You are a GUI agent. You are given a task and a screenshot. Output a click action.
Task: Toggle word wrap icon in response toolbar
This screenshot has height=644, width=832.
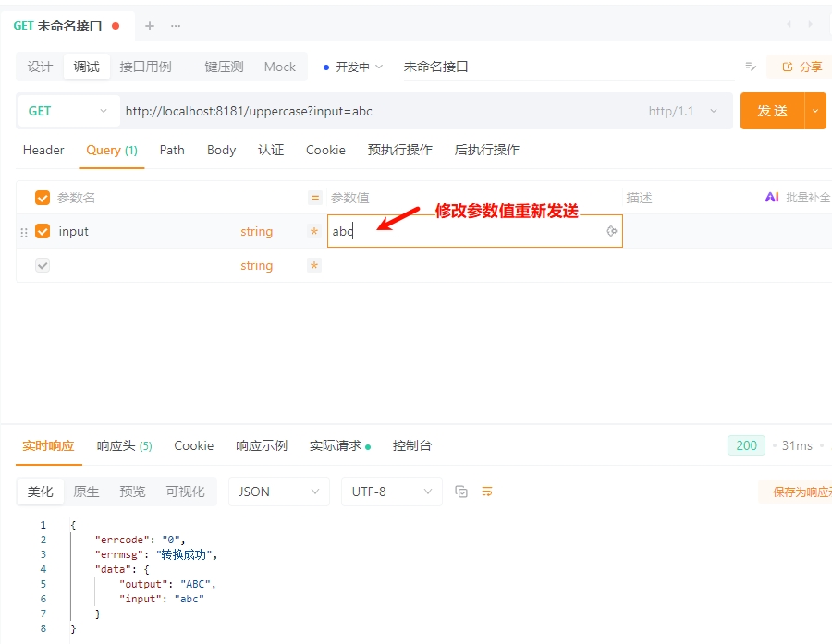(487, 492)
